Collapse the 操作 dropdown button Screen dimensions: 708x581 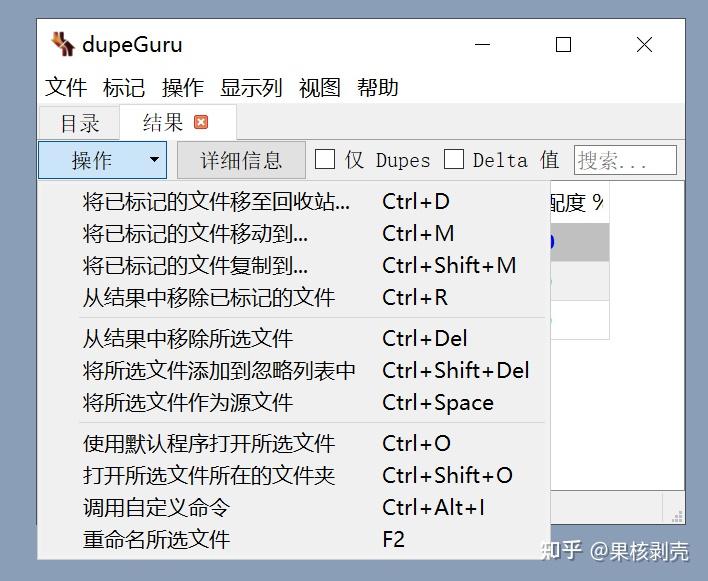click(x=102, y=160)
